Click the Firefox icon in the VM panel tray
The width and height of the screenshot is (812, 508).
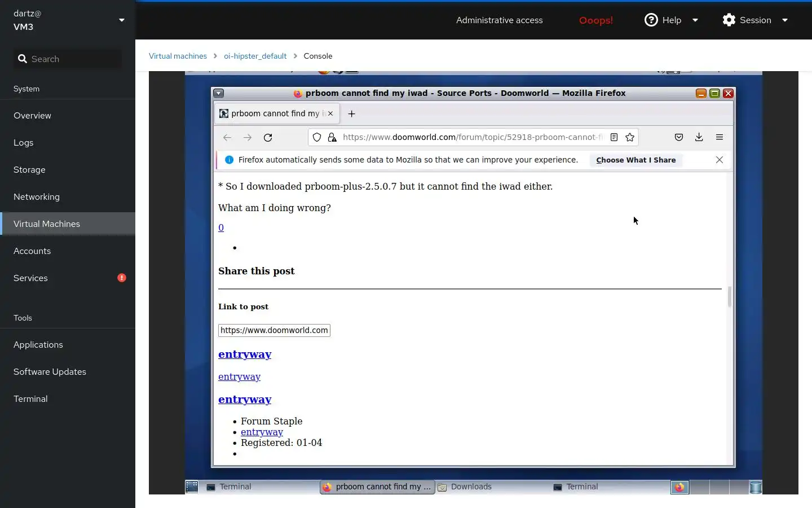[x=679, y=487]
